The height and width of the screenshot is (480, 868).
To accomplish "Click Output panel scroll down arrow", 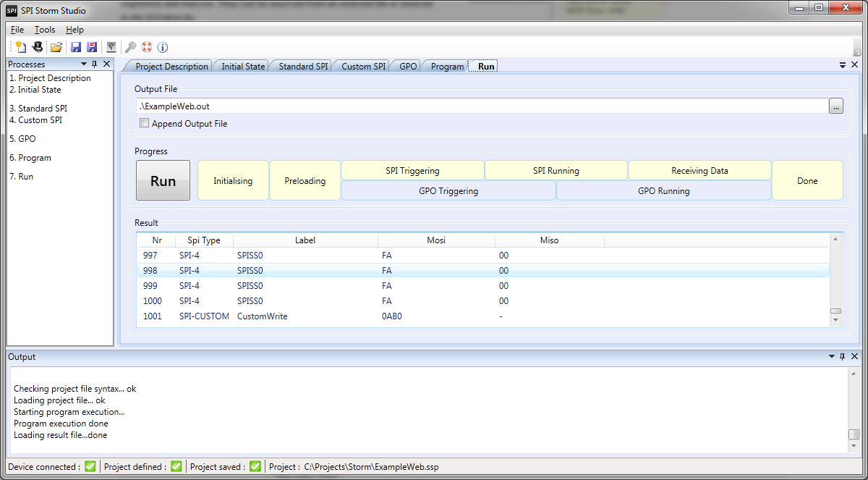I will coord(854,447).
